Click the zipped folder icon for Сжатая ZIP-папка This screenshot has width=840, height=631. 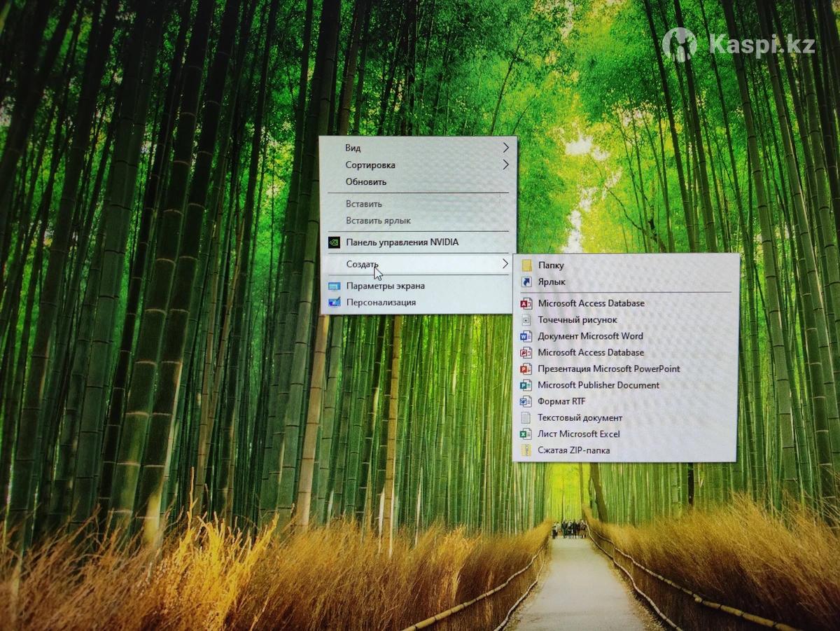click(526, 450)
